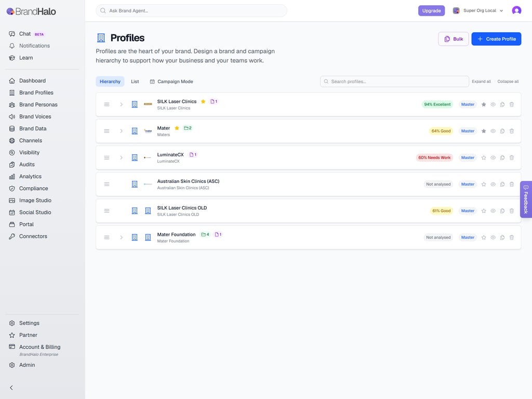
Task: Toggle eye visibility for Mater row
Action: [493, 131]
